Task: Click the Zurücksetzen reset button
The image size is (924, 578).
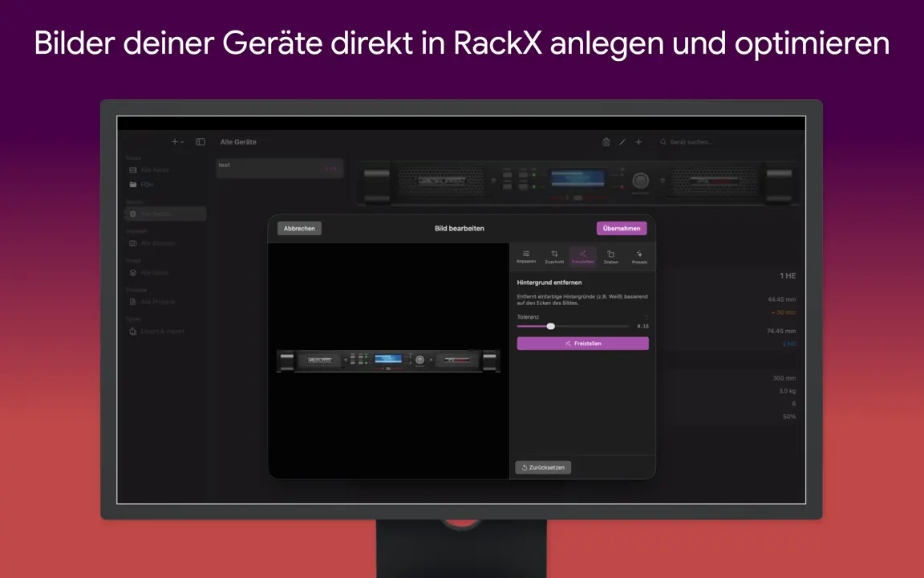Action: [x=543, y=467]
